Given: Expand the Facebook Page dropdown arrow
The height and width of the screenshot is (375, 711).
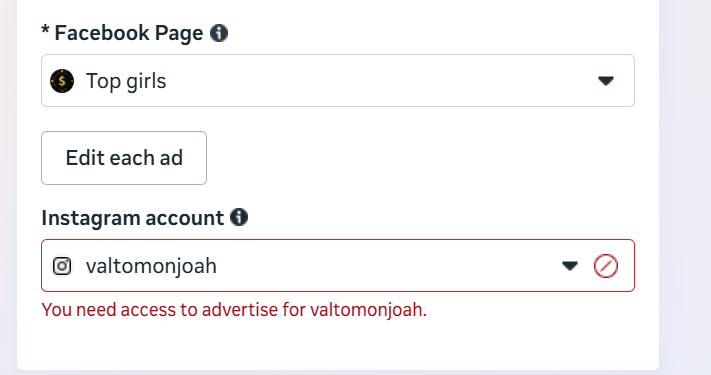Looking at the screenshot, I should (606, 81).
